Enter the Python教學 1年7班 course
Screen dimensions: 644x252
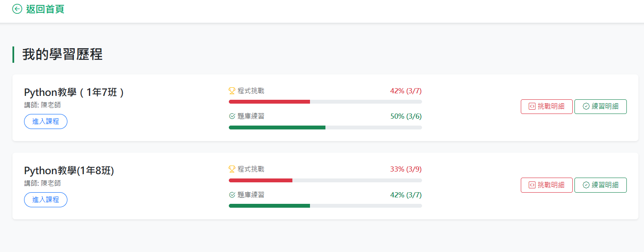[x=46, y=122]
